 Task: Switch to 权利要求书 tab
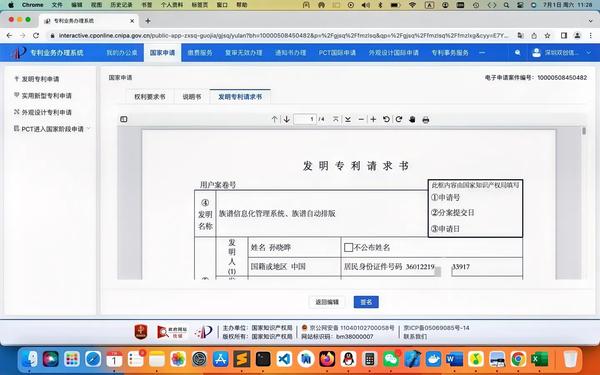[x=150, y=97]
